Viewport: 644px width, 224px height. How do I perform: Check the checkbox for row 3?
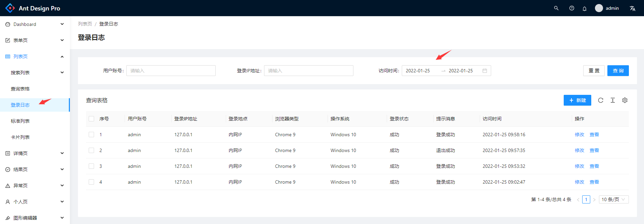click(x=91, y=166)
